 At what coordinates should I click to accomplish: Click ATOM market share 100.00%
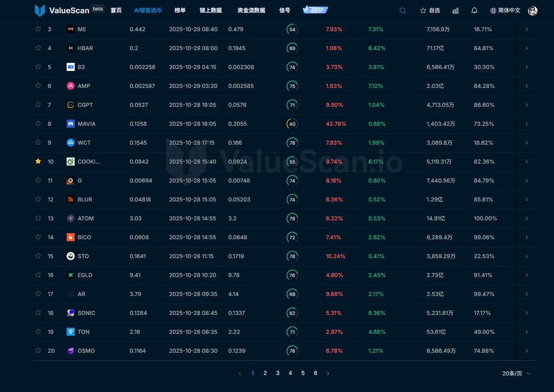pyautogui.click(x=485, y=218)
